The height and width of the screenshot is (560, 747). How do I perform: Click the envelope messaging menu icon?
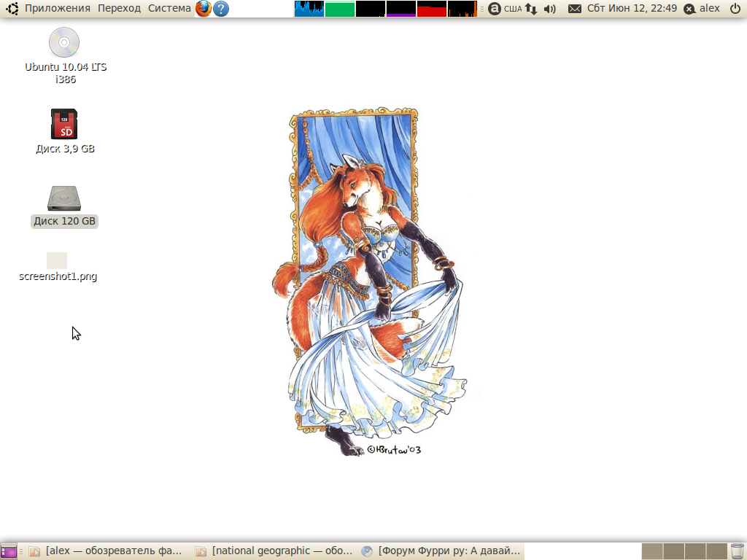[575, 9]
